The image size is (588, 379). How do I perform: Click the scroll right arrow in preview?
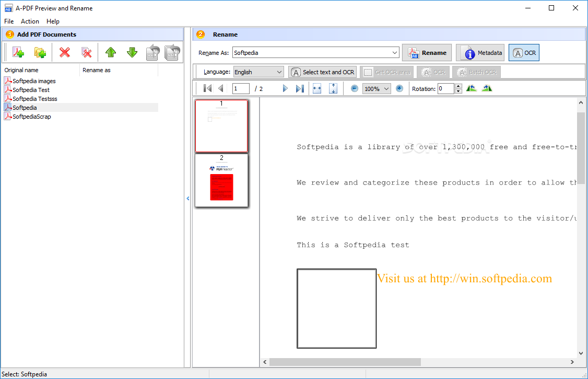point(572,362)
